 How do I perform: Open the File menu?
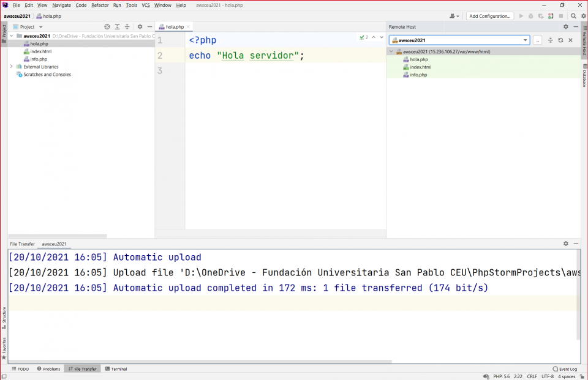pyautogui.click(x=16, y=6)
